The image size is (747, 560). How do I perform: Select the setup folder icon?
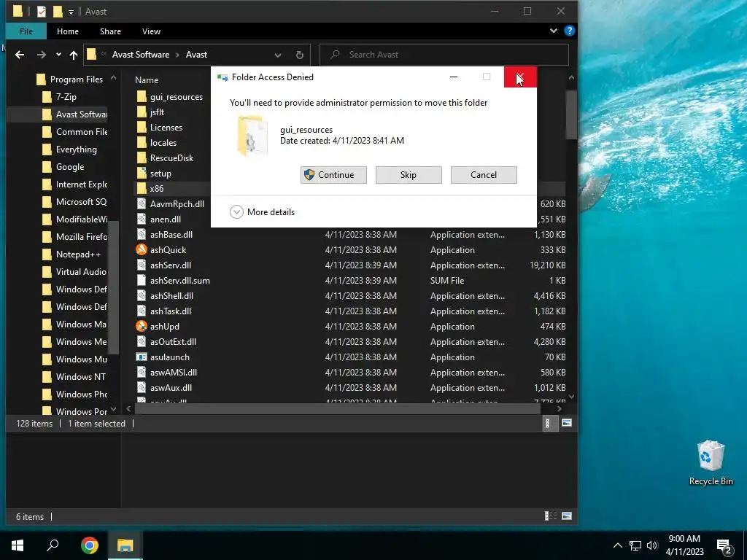142,174
